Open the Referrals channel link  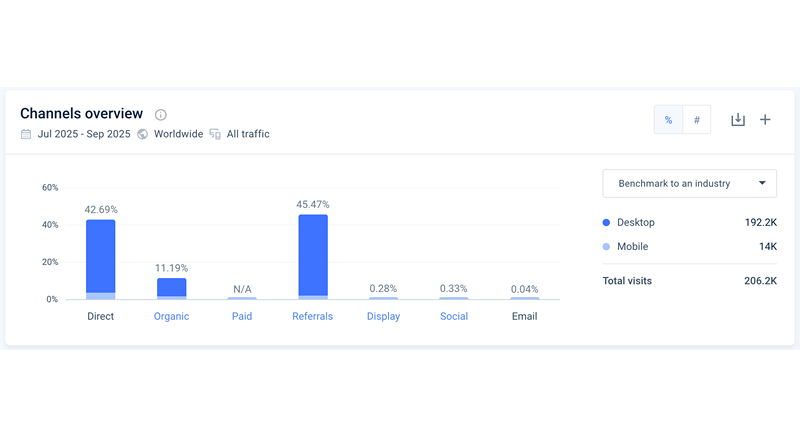(312, 316)
